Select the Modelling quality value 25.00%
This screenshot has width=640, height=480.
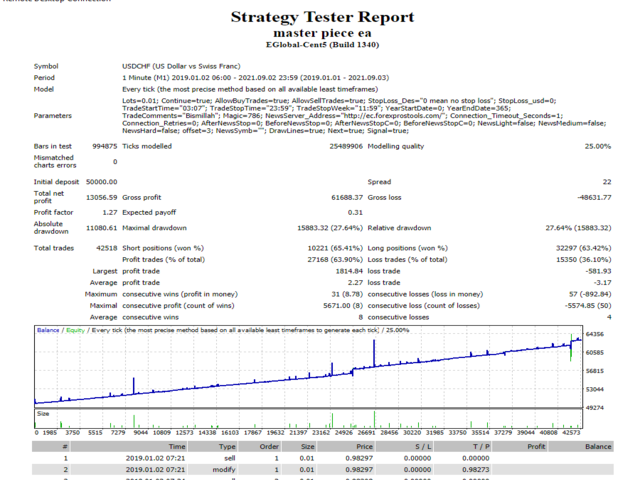tap(598, 146)
